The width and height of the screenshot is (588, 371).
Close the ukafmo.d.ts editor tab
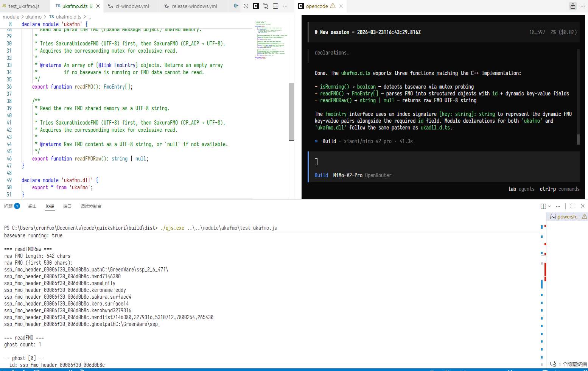(98, 6)
